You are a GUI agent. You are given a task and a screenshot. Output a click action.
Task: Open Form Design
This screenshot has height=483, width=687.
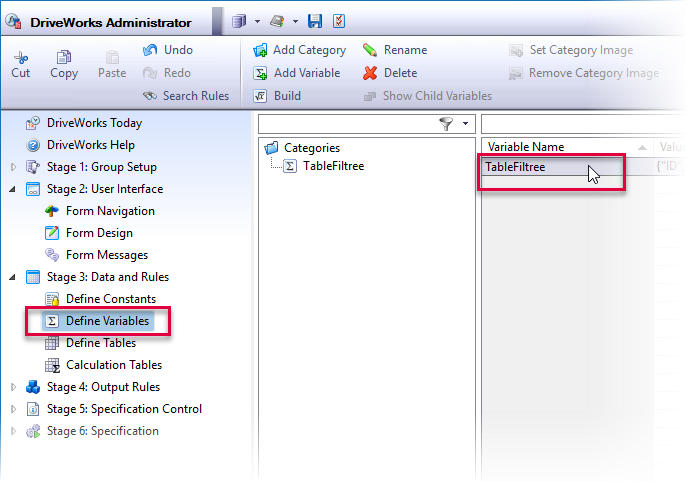tap(89, 233)
